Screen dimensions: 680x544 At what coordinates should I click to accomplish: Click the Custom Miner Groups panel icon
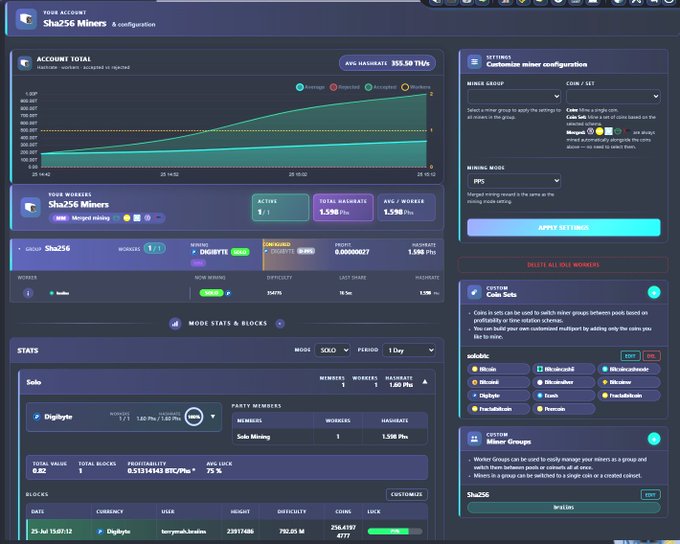474,439
